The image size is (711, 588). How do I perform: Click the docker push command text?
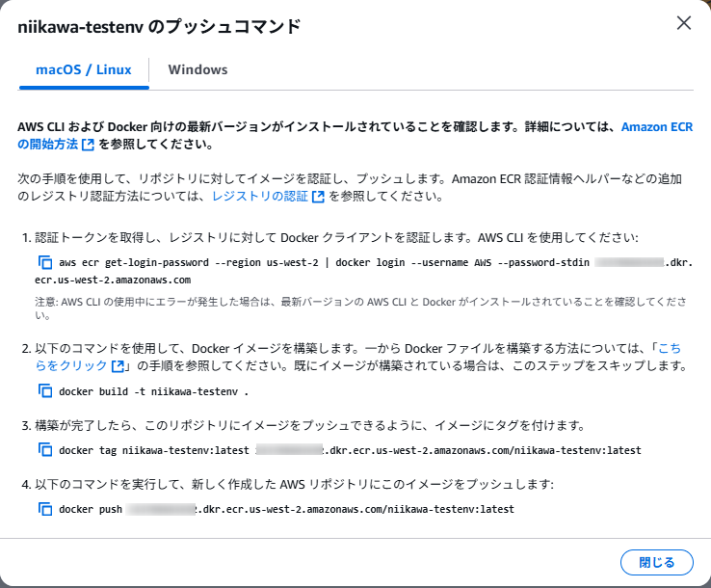(286, 510)
